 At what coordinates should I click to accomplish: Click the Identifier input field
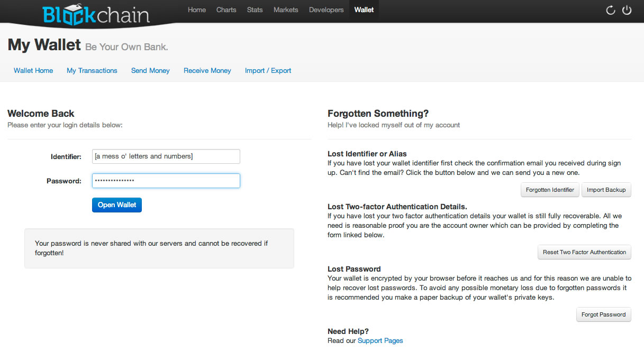pos(166,156)
